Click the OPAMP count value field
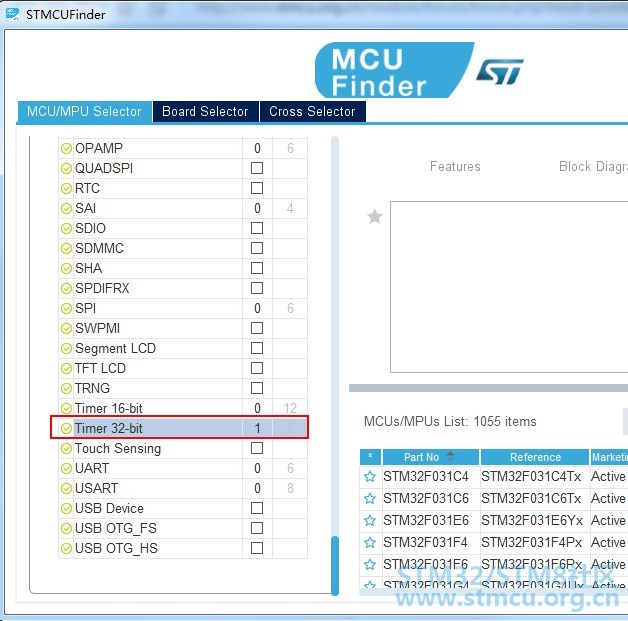 [257, 148]
